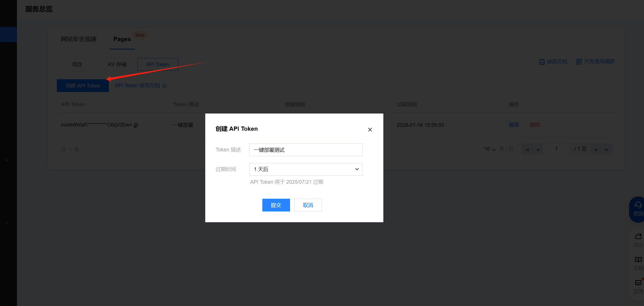Open the 动态 sidebar icon
The image size is (644, 306).
(x=638, y=240)
